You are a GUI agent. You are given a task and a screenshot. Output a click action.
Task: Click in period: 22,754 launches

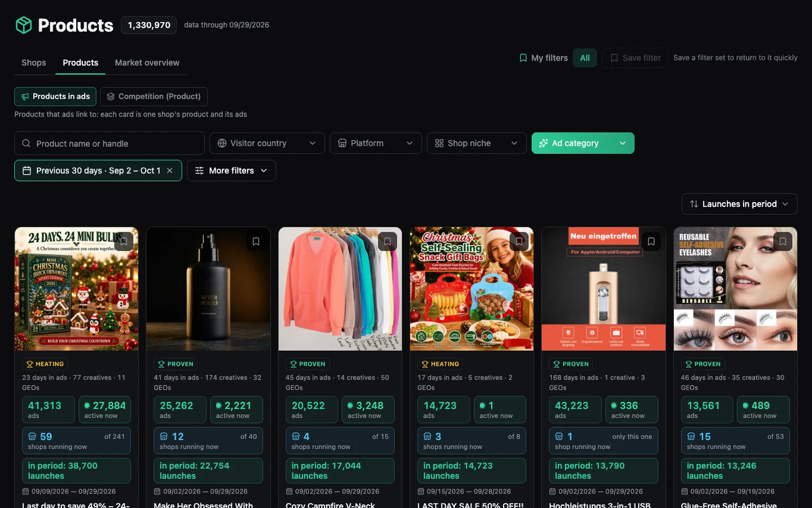tap(208, 471)
